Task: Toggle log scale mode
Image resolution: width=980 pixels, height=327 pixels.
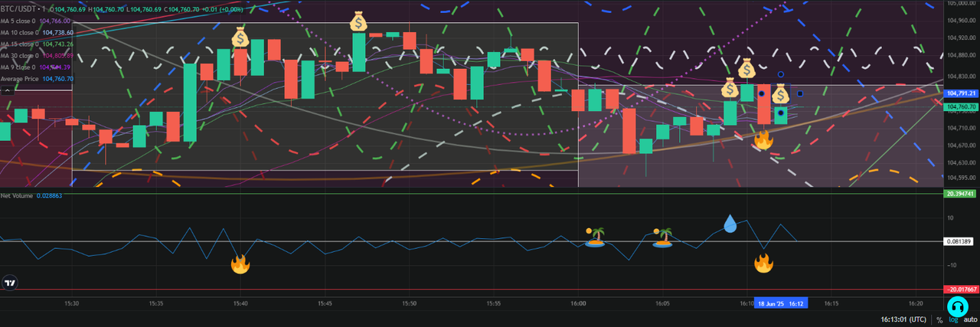Action: [x=952, y=320]
